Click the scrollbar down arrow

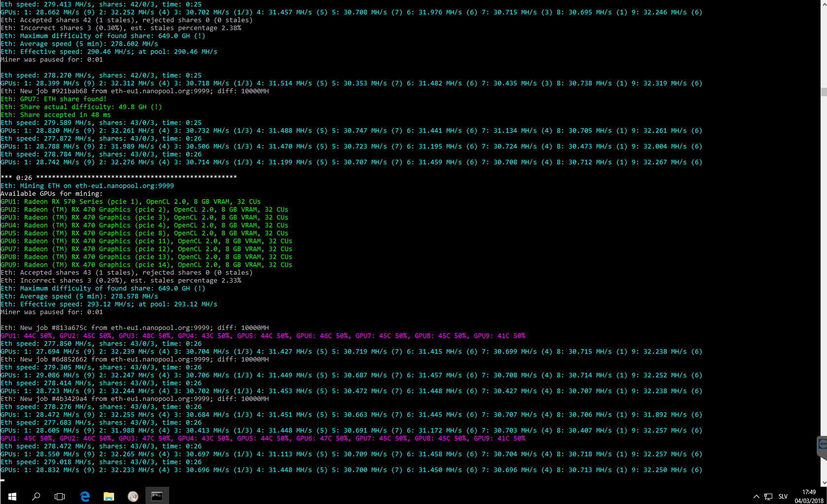coord(824,483)
